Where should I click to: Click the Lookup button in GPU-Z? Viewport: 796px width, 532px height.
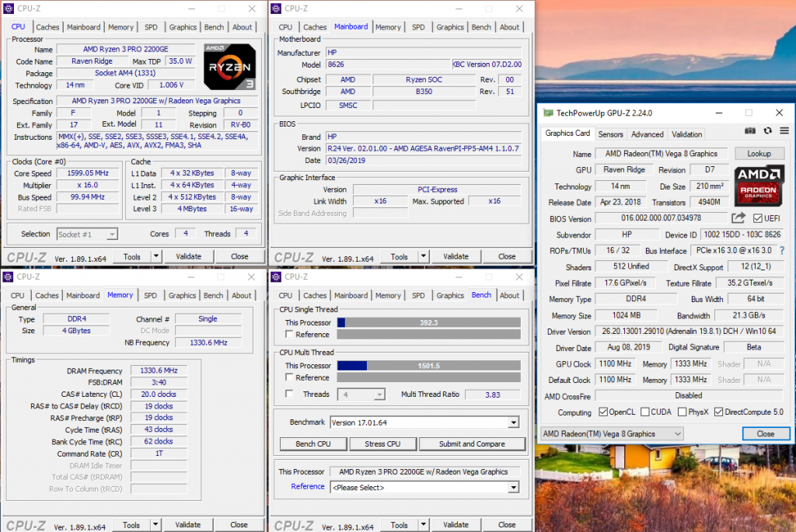[x=759, y=154]
